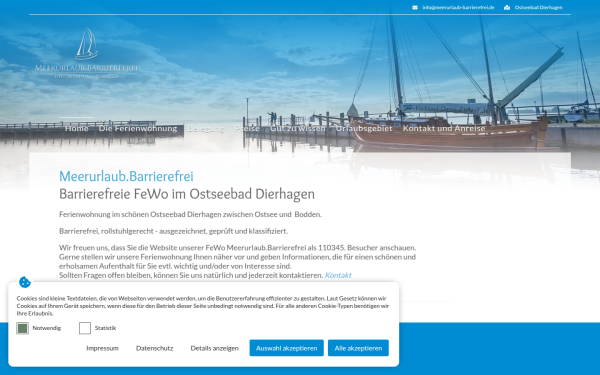The image size is (600, 375).
Task: Open the Impressum link
Action: [x=102, y=348]
